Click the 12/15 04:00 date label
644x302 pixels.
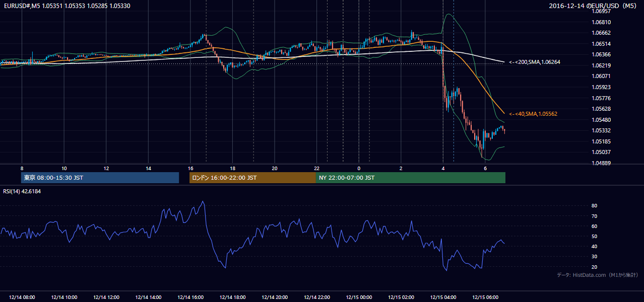tap(443, 297)
